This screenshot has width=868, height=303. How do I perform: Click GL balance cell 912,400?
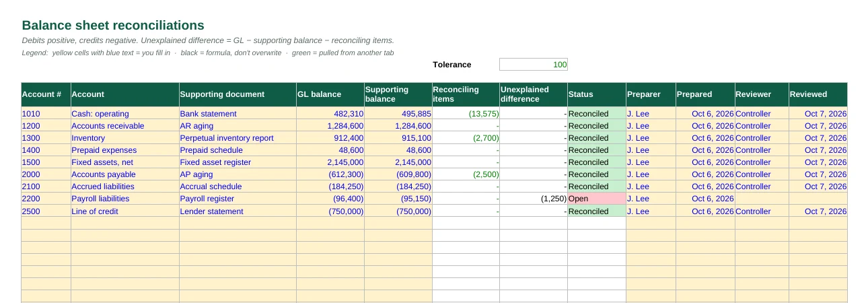[330, 138]
